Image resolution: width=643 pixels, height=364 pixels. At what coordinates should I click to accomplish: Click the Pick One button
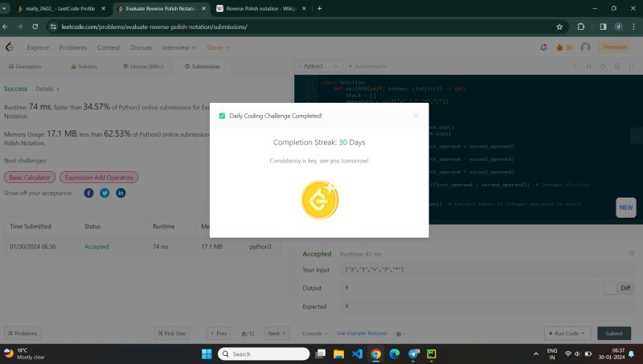(x=172, y=333)
